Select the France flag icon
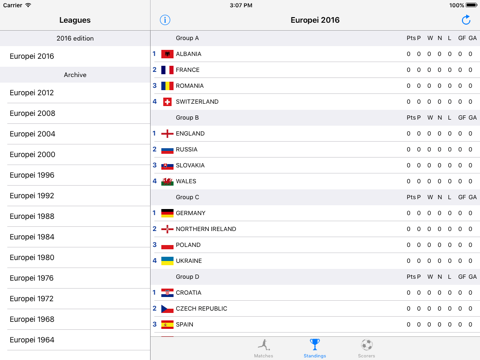This screenshot has width=480, height=360. [x=167, y=70]
